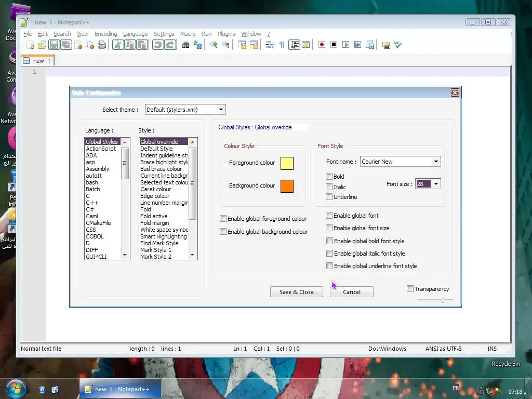Check Enable global font size
Viewport: 532px width, 399px height.
(329, 228)
